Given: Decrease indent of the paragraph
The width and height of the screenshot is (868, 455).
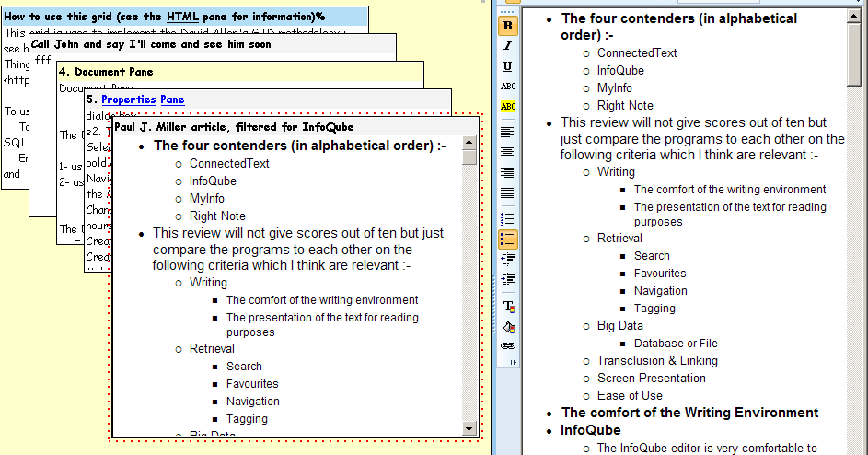Looking at the screenshot, I should (507, 260).
